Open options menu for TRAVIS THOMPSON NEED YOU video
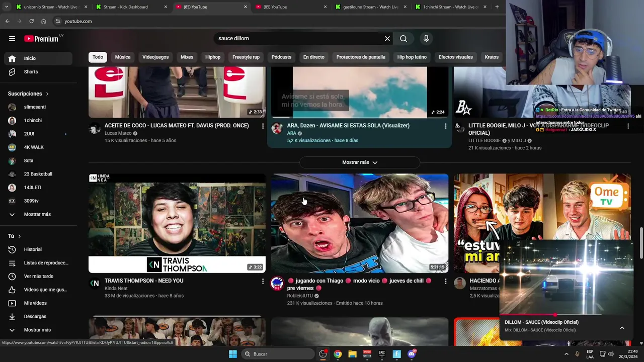The image size is (644, 362). pos(263,281)
